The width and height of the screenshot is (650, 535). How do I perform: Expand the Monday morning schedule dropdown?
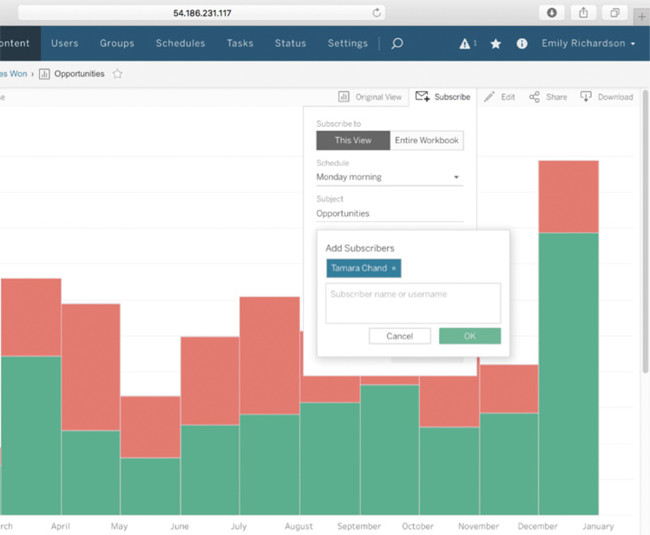[389, 177]
